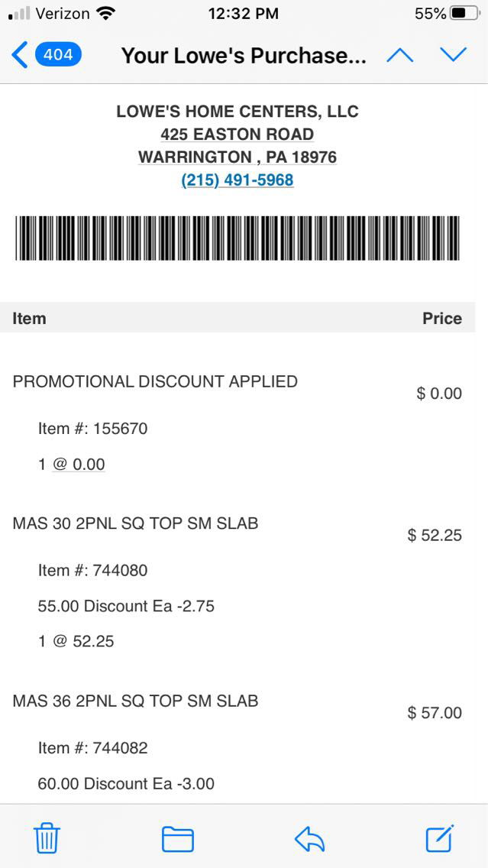The height and width of the screenshot is (868, 488).
Task: Tap the Item column header
Action: [29, 319]
